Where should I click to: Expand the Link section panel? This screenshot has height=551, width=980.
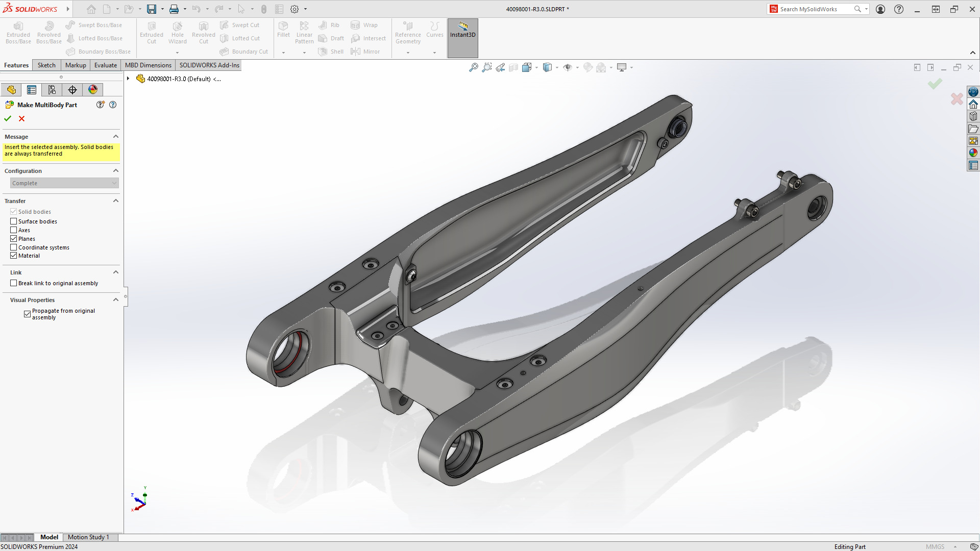116,272
